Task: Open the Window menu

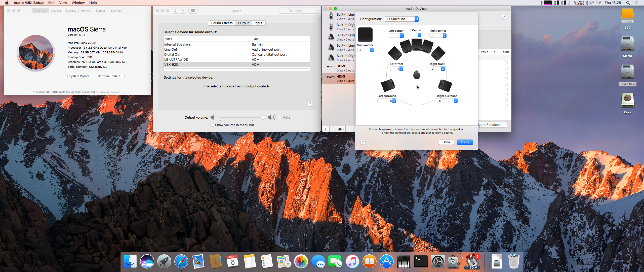Action: click(78, 3)
